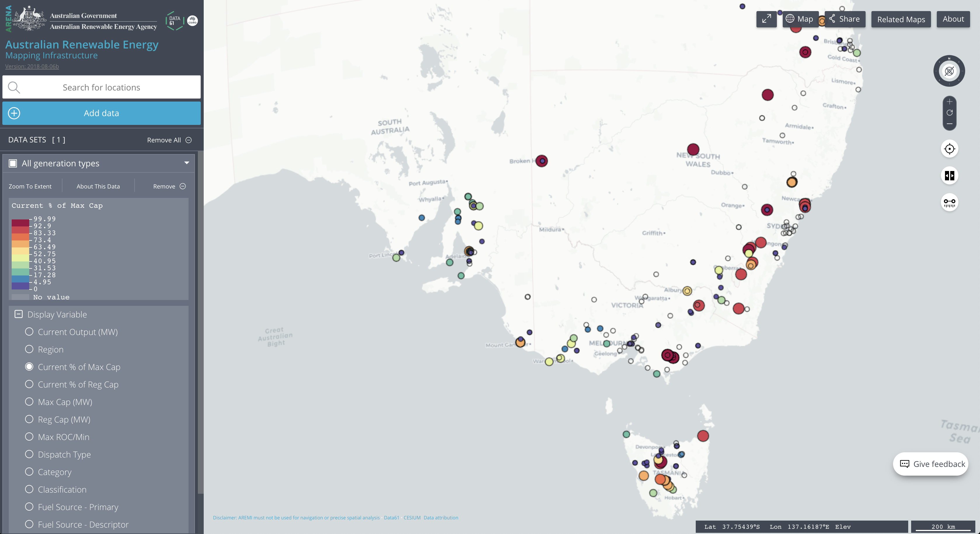Choose Fuel Source - Primary display variable
980x534 pixels.
(x=29, y=507)
